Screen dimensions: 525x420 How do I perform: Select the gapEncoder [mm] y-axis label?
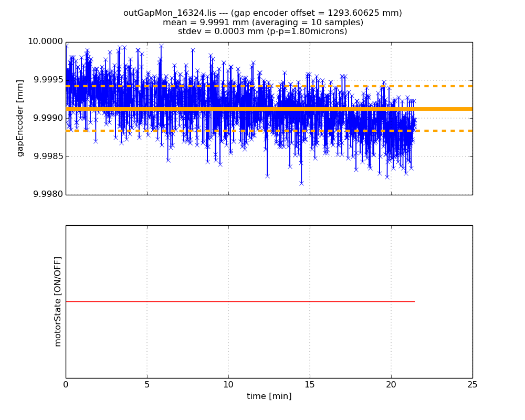pos(20,118)
